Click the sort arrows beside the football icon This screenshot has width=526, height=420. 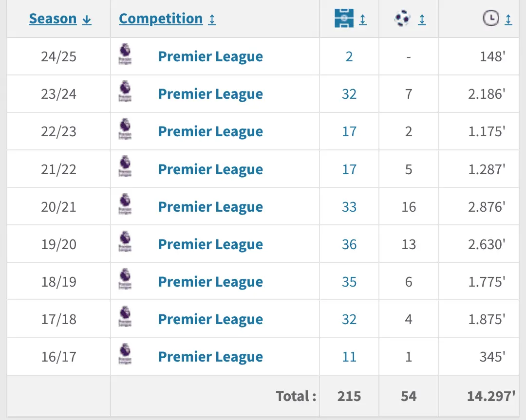422,19
